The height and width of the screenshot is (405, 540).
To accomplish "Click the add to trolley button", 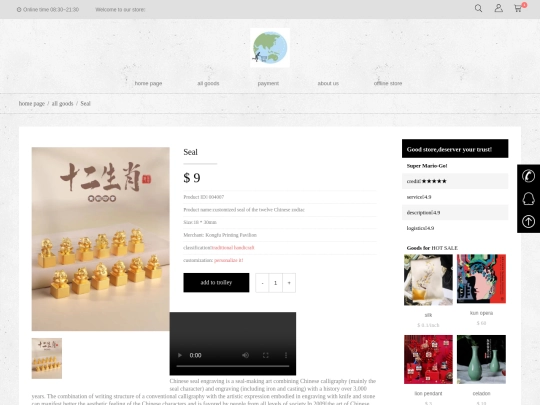I will (216, 282).
